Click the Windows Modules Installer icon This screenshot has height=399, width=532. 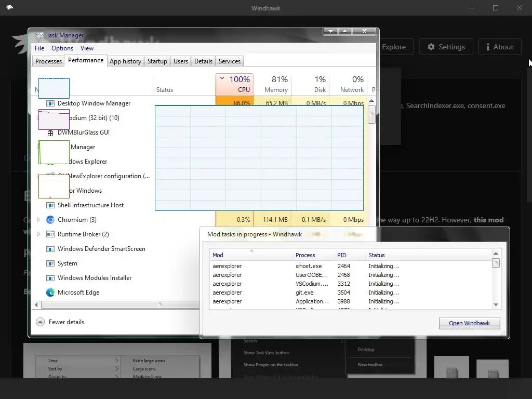coord(50,278)
